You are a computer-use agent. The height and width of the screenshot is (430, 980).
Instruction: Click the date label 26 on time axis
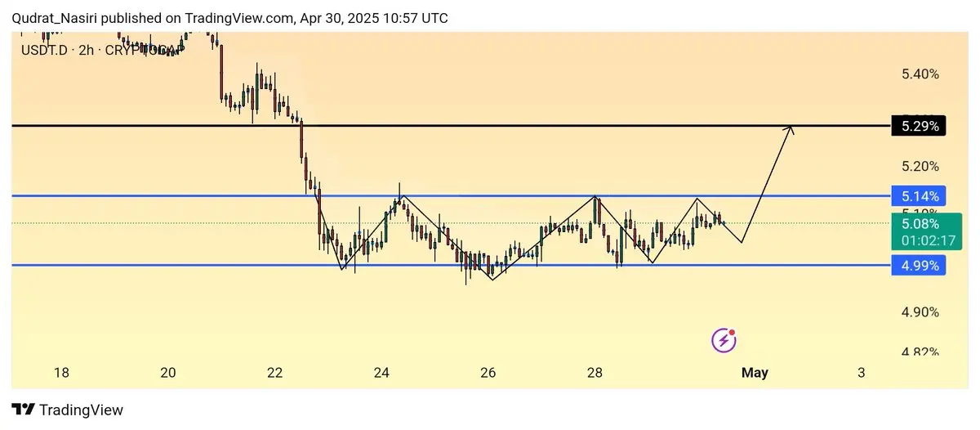(488, 373)
